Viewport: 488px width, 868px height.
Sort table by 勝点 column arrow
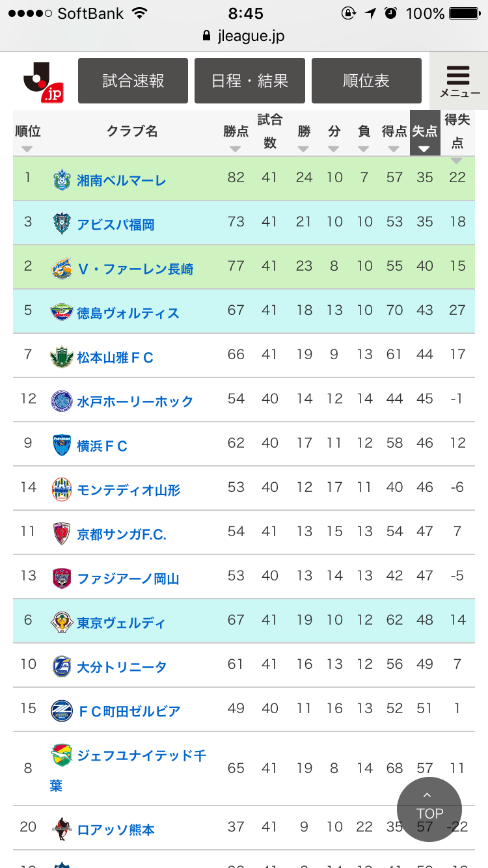tap(236, 148)
